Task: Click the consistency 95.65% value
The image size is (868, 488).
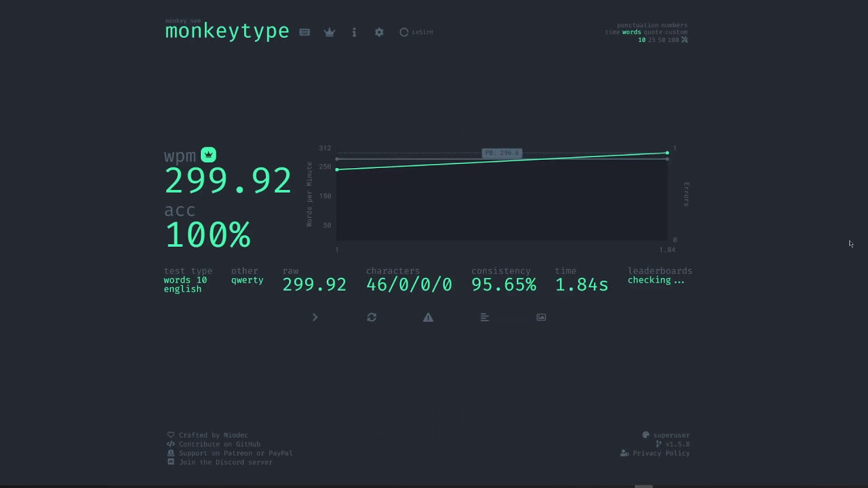Action: pos(504,285)
